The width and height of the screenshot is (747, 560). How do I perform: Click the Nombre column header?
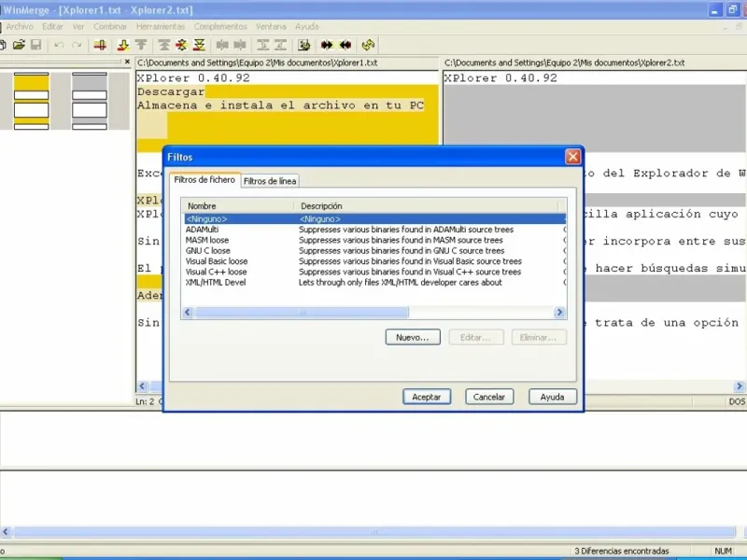click(237, 206)
